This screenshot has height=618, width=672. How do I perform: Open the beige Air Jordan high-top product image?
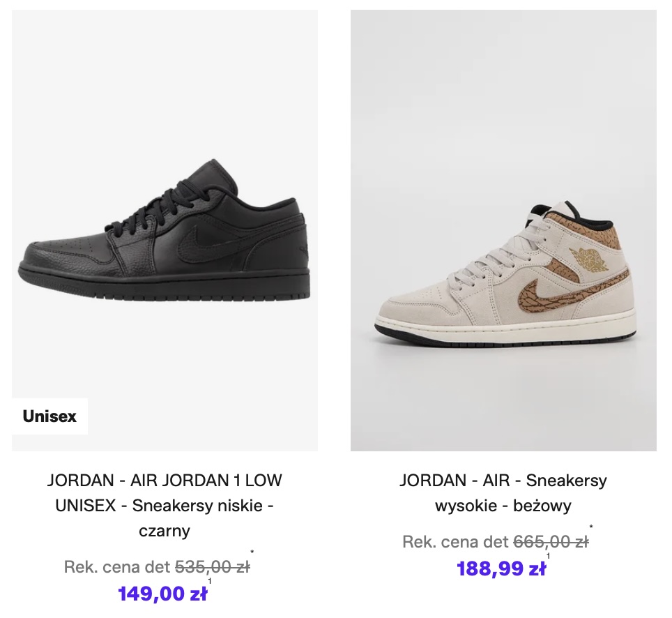pos(503,230)
